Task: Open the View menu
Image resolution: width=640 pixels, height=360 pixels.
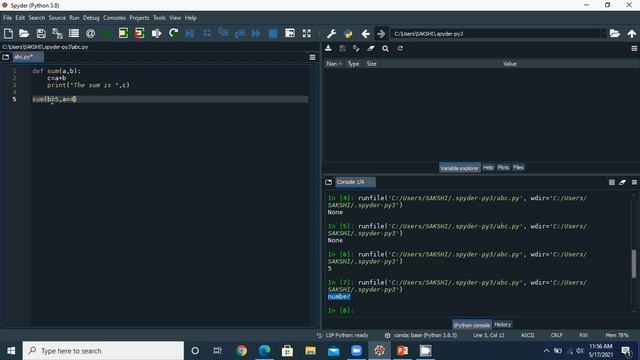Action: pyautogui.click(x=175, y=18)
